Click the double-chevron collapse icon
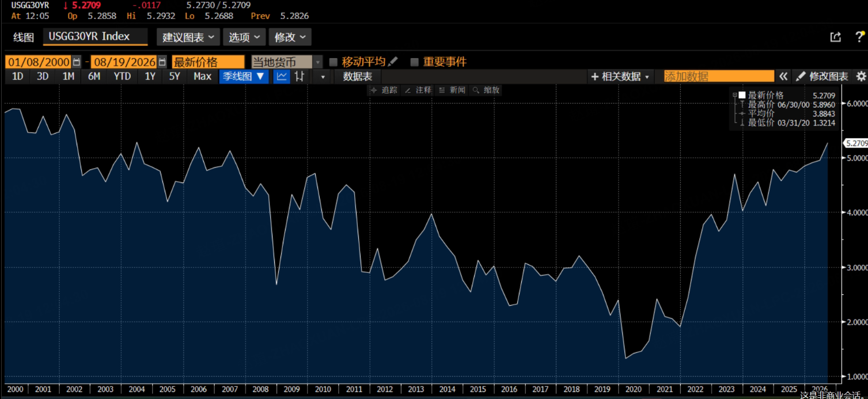 tap(783, 77)
